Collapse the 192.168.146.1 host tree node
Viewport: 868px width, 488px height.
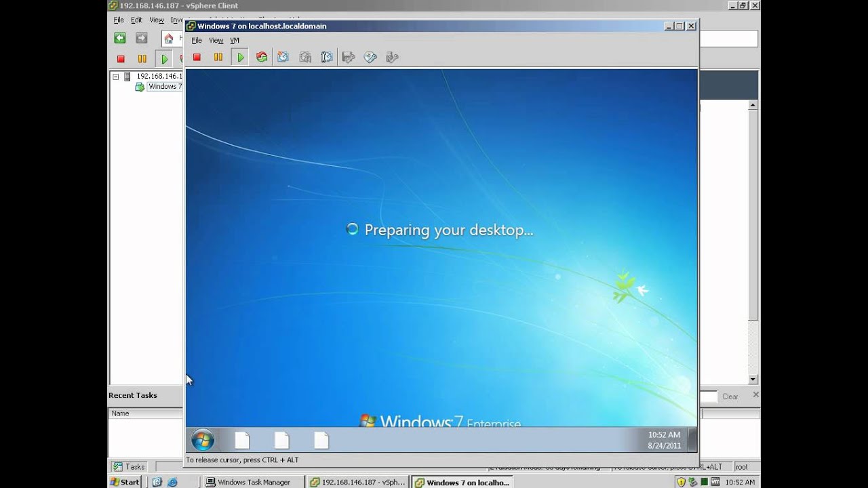(115, 77)
